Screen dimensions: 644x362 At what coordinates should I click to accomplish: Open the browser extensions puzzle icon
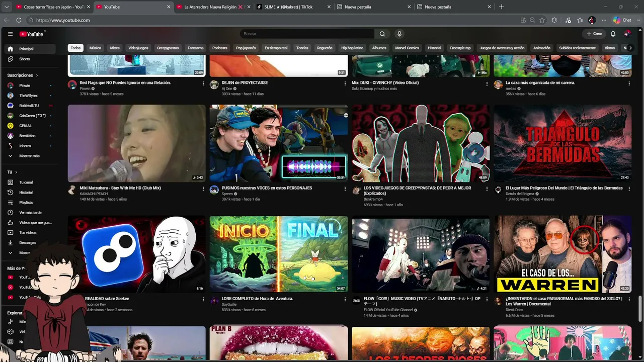tap(554, 20)
